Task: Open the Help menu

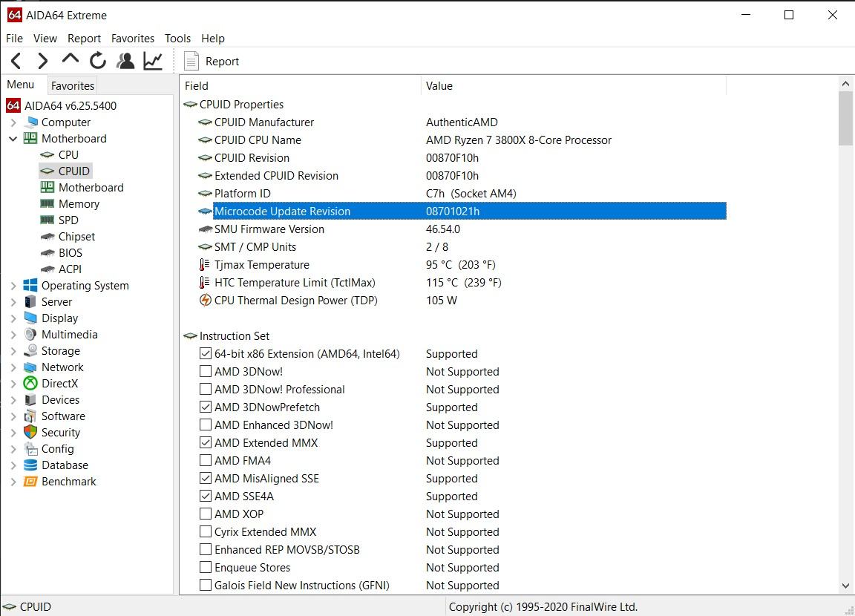Action: click(x=213, y=38)
